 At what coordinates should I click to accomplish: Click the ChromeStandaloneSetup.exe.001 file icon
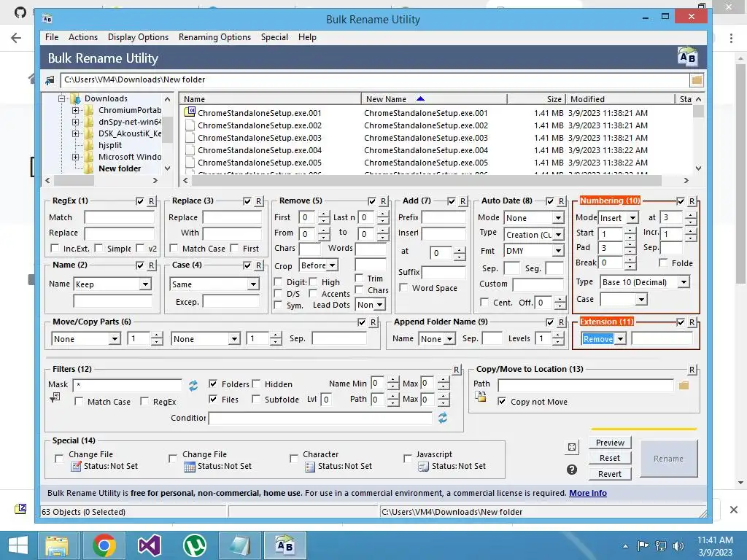coord(190,112)
